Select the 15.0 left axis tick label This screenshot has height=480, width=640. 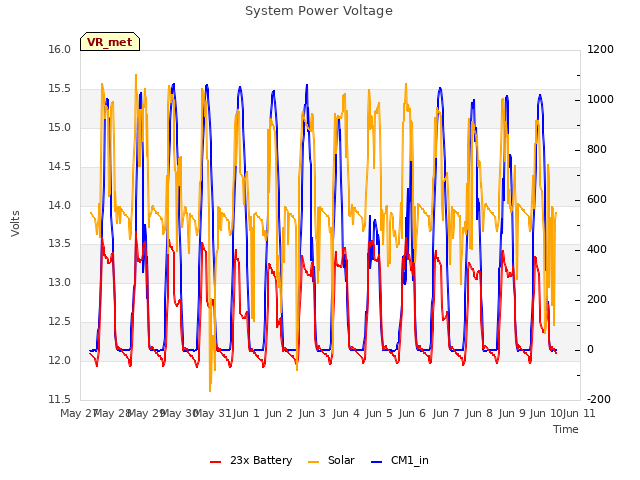tap(59, 127)
